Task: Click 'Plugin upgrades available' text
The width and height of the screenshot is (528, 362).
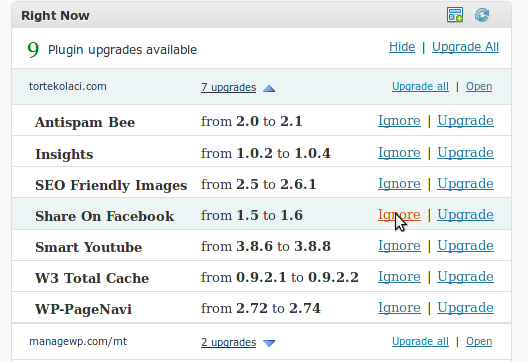Action: click(x=122, y=50)
